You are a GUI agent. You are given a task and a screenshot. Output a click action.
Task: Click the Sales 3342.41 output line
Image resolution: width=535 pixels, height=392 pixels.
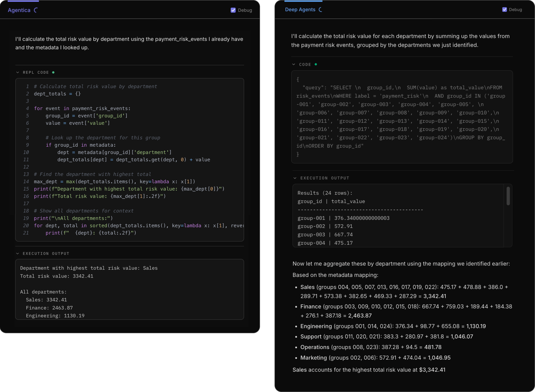(46, 300)
